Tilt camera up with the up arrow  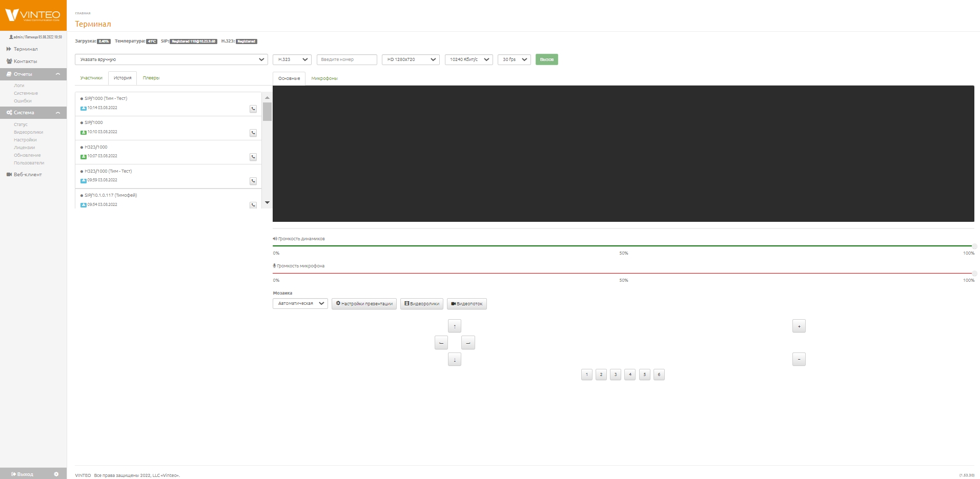coord(455,326)
